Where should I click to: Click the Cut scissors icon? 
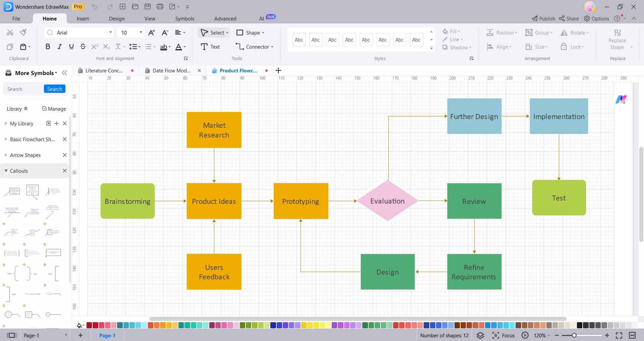(10, 33)
